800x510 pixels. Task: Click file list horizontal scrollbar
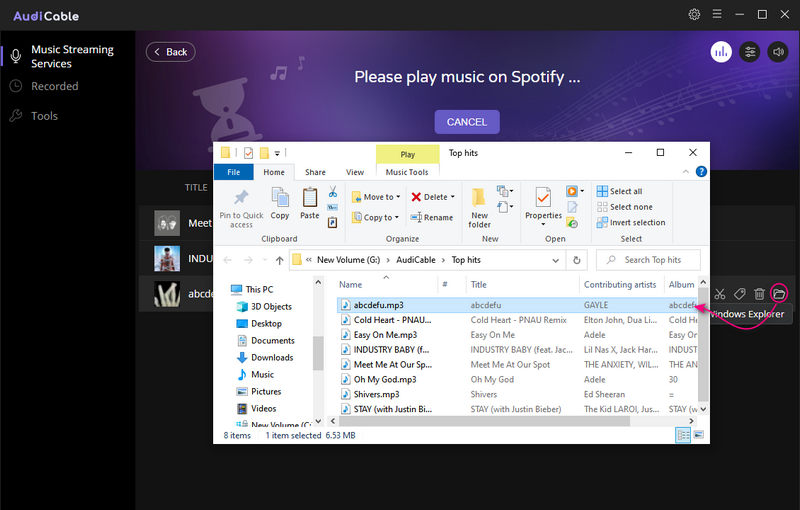click(x=485, y=421)
